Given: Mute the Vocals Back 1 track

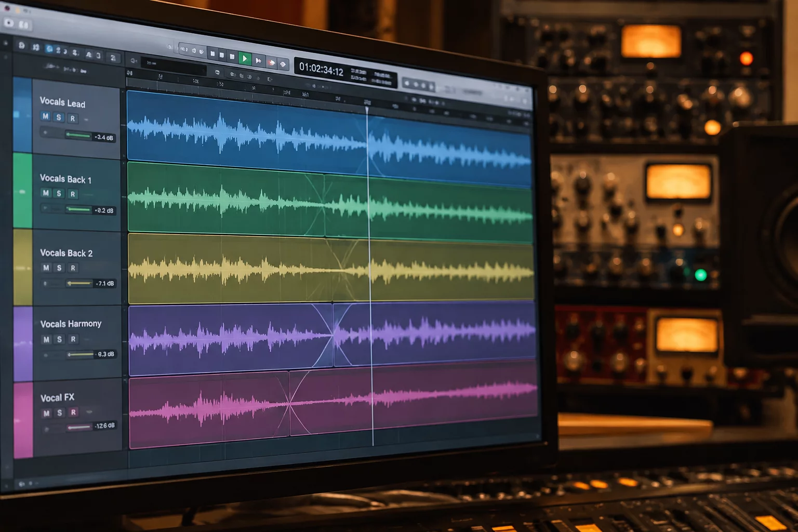Looking at the screenshot, I should (x=46, y=193).
